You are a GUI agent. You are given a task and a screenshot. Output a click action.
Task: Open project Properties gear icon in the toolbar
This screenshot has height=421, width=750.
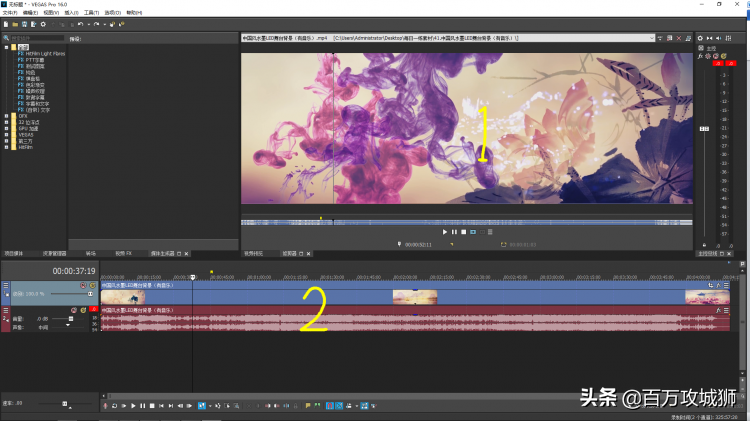point(43,22)
